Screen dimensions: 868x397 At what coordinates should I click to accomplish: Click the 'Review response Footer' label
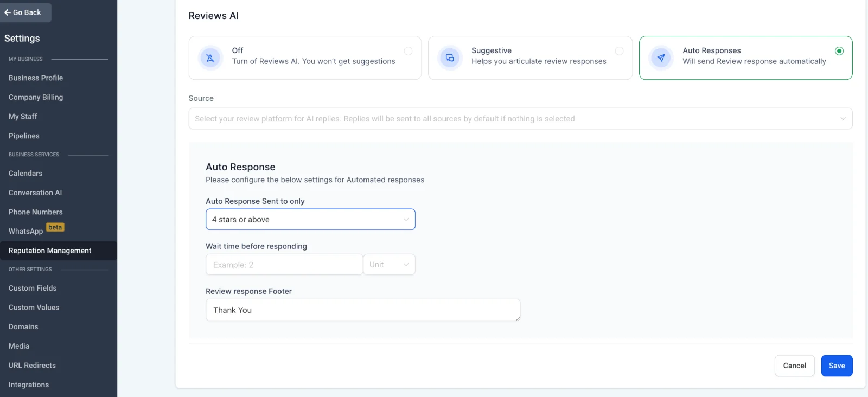pos(248,291)
